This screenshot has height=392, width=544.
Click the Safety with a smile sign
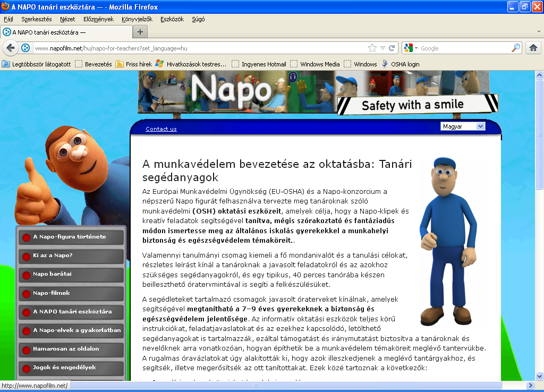(418, 105)
